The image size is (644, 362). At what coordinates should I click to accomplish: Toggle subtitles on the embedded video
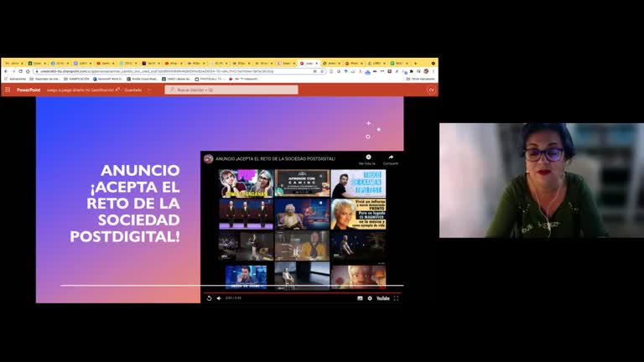(x=360, y=297)
